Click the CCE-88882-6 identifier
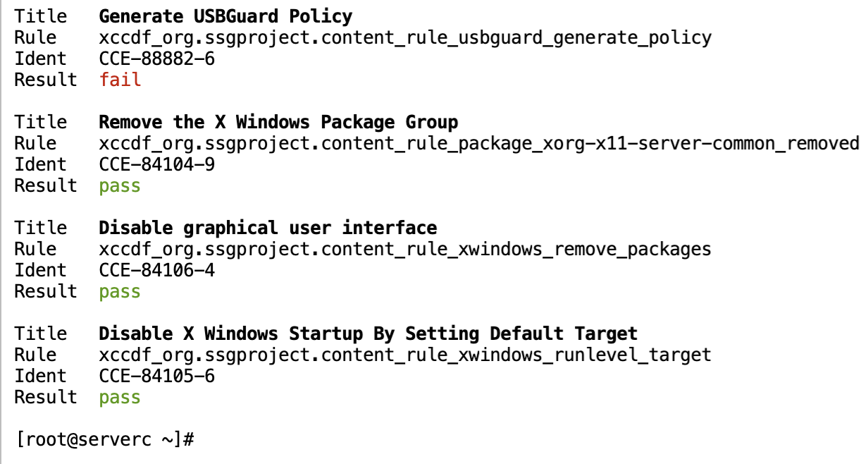This screenshot has width=868, height=464. click(156, 59)
